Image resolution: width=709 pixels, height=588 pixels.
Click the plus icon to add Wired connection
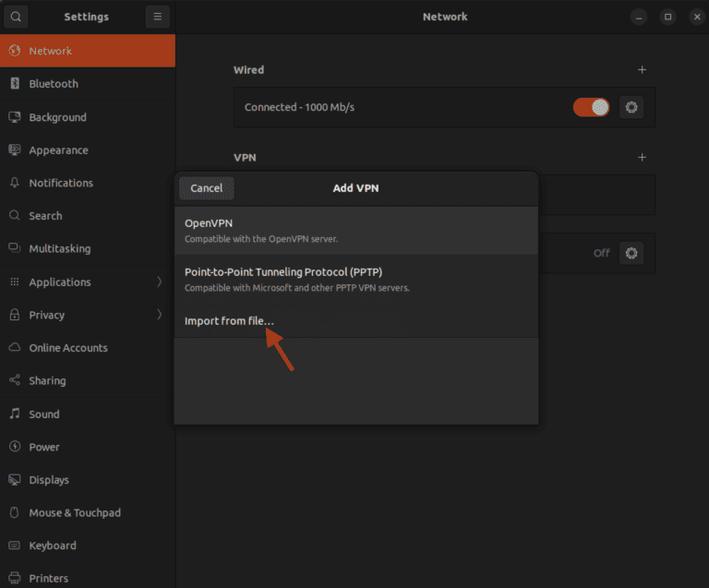pyautogui.click(x=643, y=70)
